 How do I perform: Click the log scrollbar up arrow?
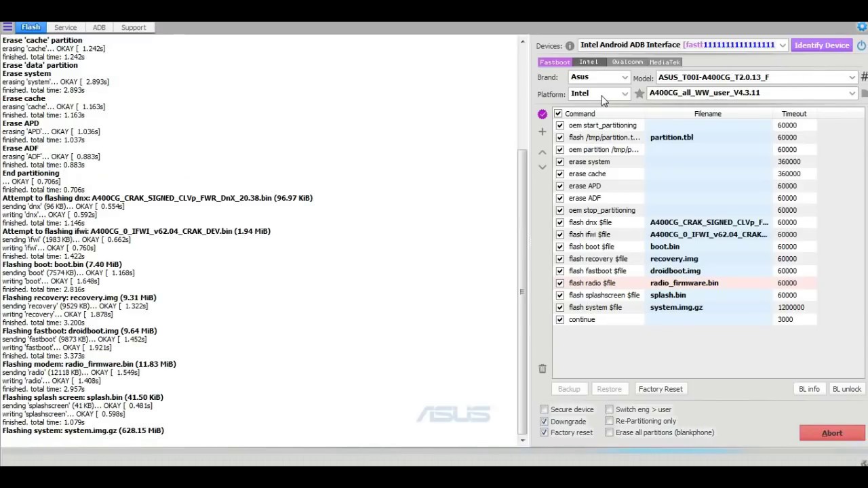click(522, 42)
